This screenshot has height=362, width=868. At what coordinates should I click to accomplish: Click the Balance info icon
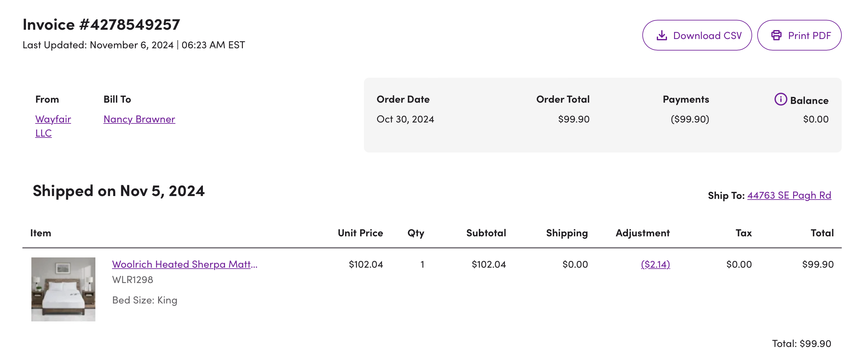(x=780, y=99)
